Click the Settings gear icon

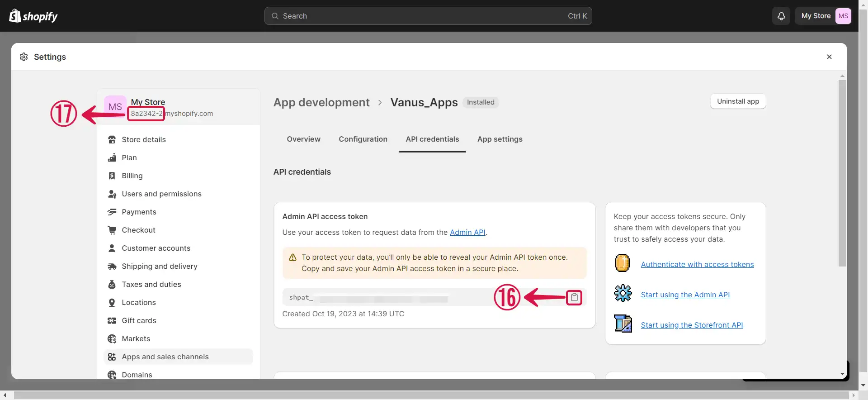(24, 57)
